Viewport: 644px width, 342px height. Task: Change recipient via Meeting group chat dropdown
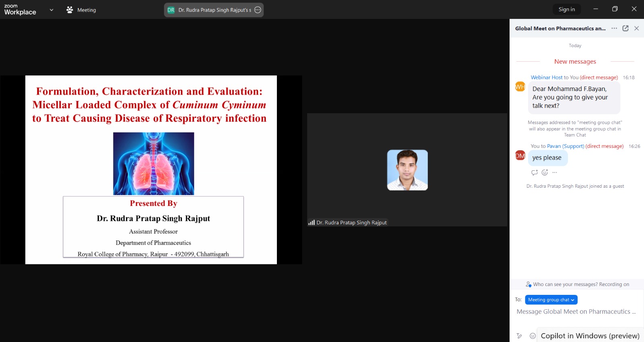[551, 300]
